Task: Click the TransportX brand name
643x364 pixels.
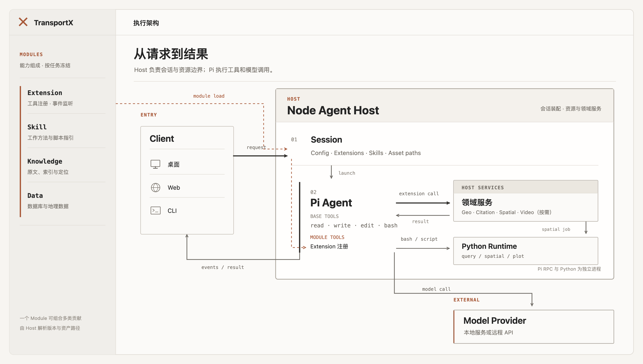Action: click(54, 22)
